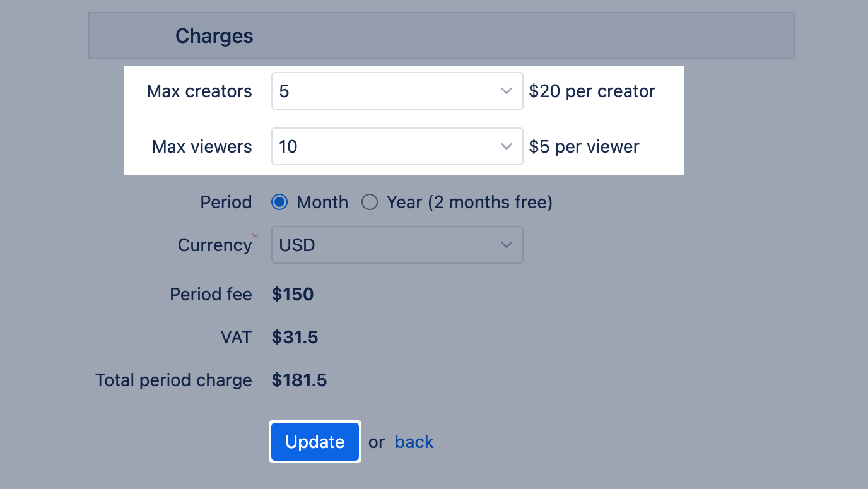868x489 pixels.
Task: Click the "$5 per viewer" price text
Action: click(x=584, y=146)
